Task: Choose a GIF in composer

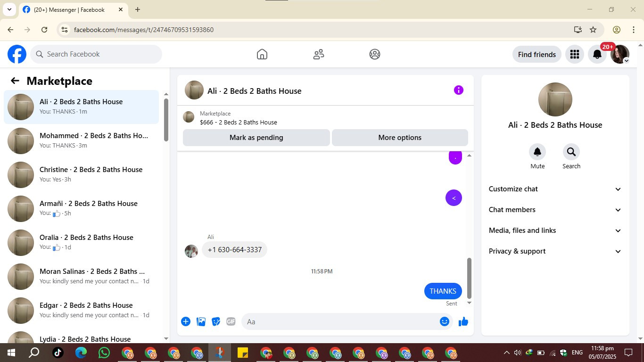Action: pyautogui.click(x=231, y=321)
